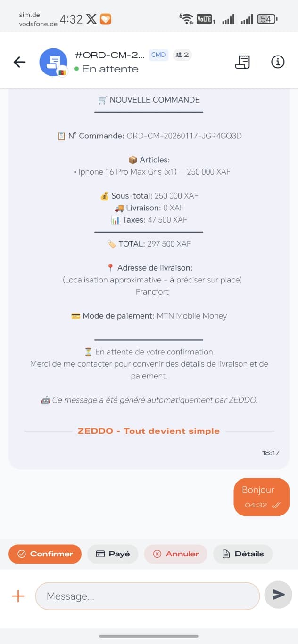Go back using the arrow icon
The height and width of the screenshot is (644, 298).
tap(19, 62)
